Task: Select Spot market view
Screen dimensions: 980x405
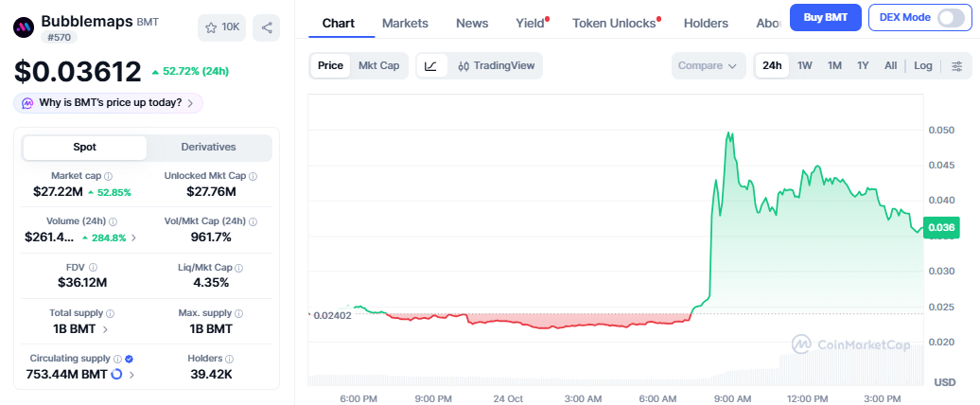Action: coord(85,148)
